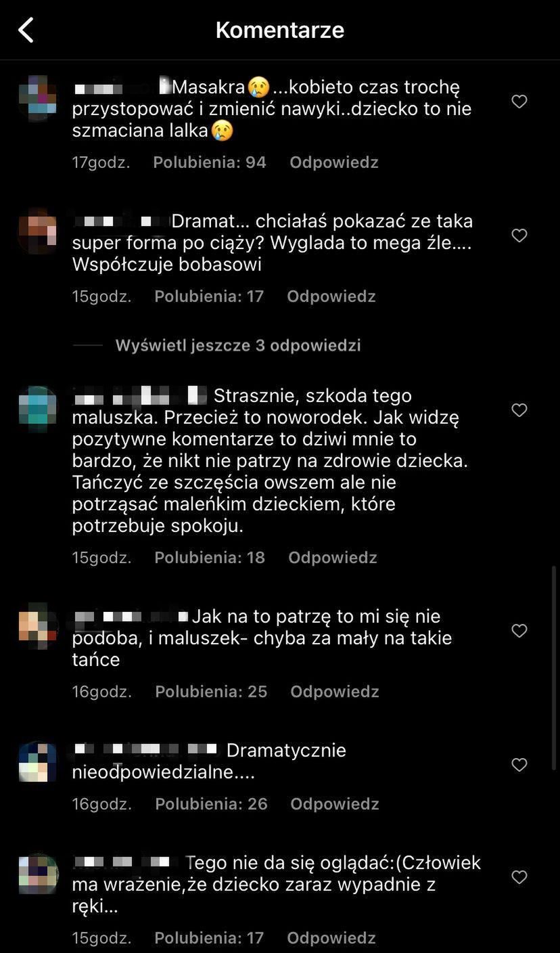Viewport: 560px width, 953px height.
Task: Open avatar of the 'Masakra' commenter
Action: (38, 97)
